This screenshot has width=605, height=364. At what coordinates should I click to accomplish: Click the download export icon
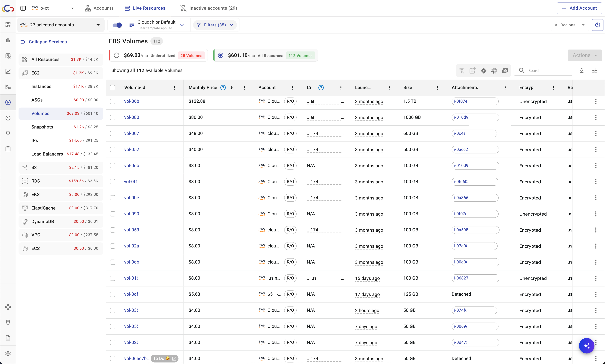click(x=581, y=71)
